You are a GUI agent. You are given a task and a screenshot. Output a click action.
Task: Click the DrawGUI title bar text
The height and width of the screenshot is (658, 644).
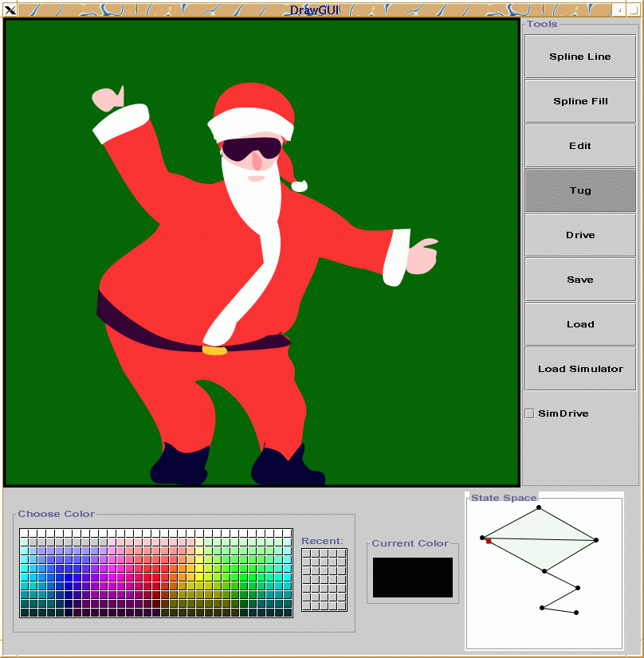[315, 10]
